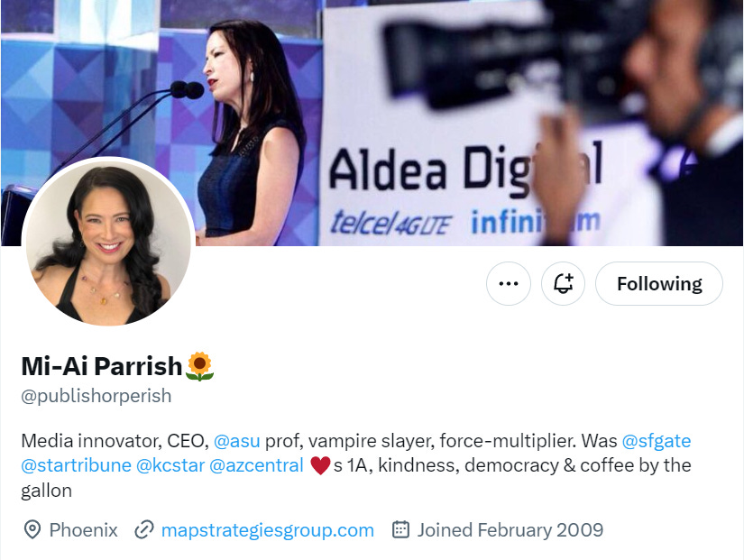Click the chain link icon beside website

[143, 529]
